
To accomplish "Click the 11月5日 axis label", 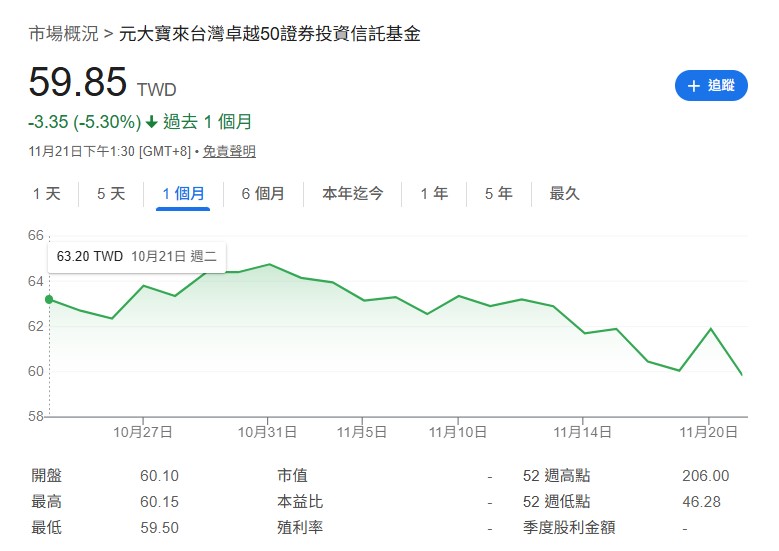I will pyautogui.click(x=362, y=432).
